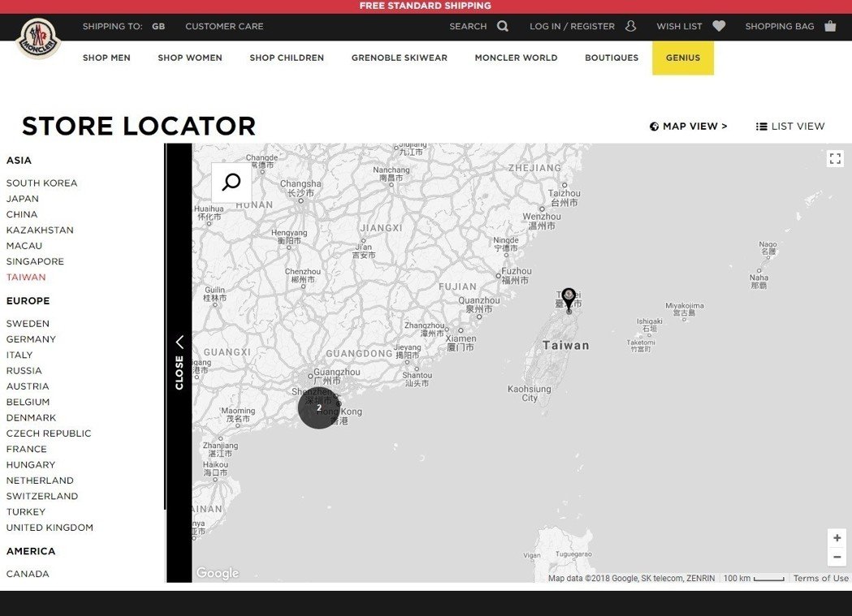Open the Shop Children menu
Viewport: 852px width, 616px height.
point(287,58)
